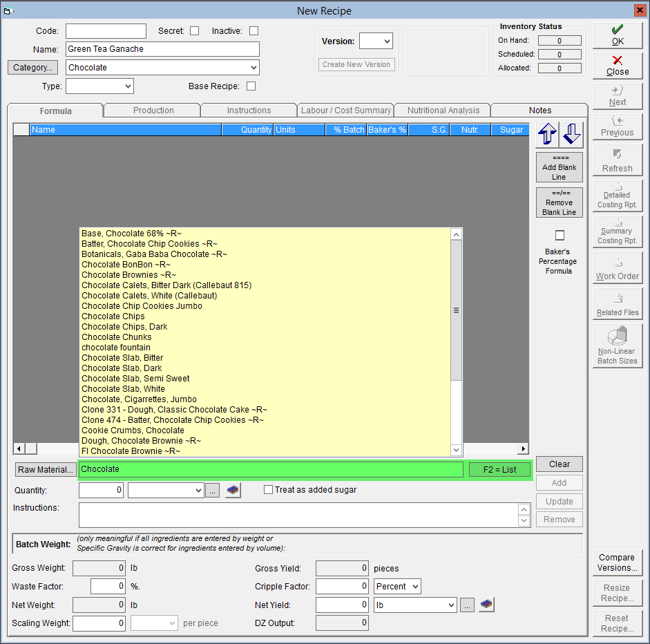Click the unit converter icon beside Quantity
Viewport: 650px width, 644px height.
coord(233,490)
